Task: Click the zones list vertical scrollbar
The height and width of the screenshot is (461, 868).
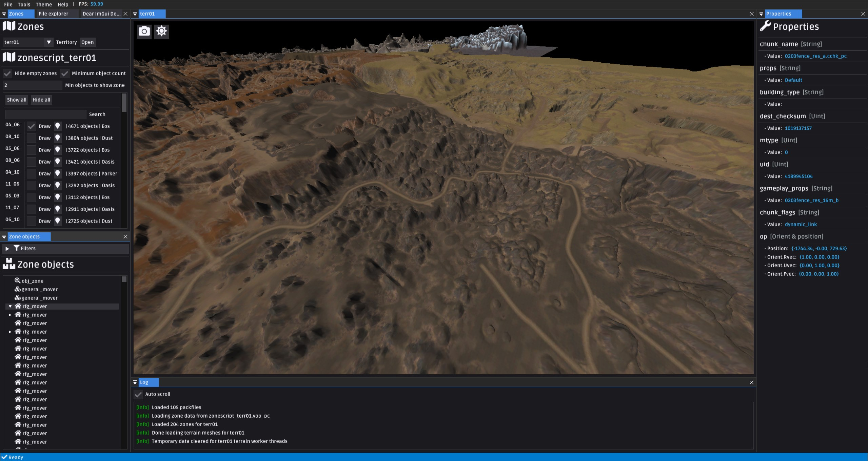Action: point(124,103)
